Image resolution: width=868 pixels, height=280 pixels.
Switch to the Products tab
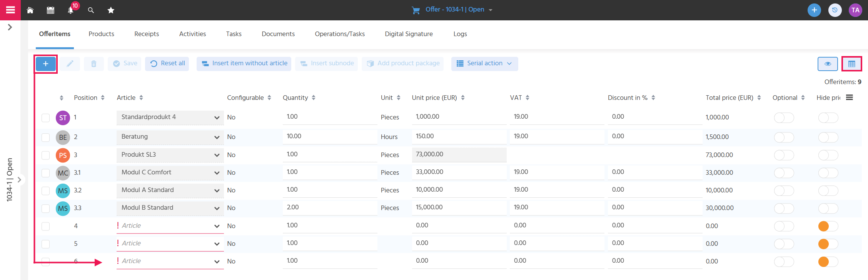pyautogui.click(x=101, y=34)
